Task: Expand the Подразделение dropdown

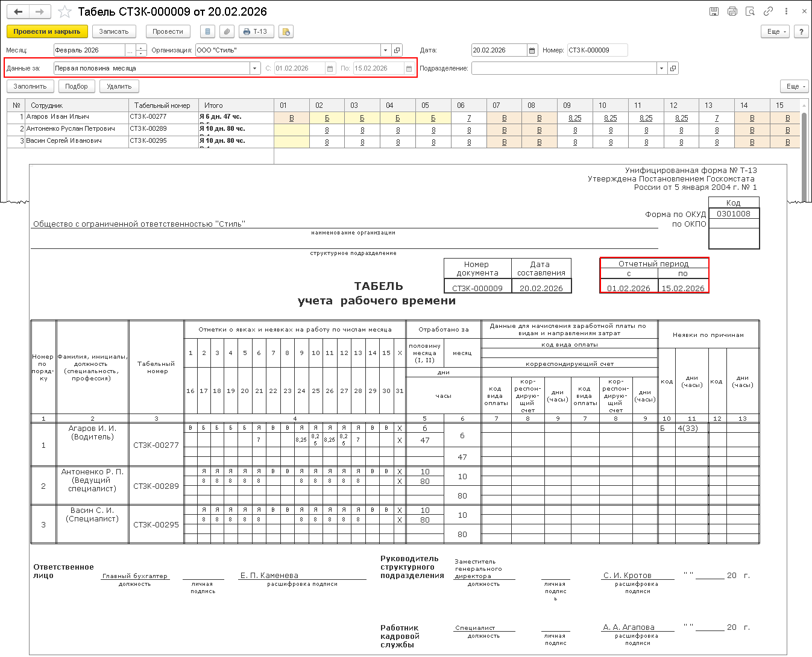Action: tap(662, 68)
